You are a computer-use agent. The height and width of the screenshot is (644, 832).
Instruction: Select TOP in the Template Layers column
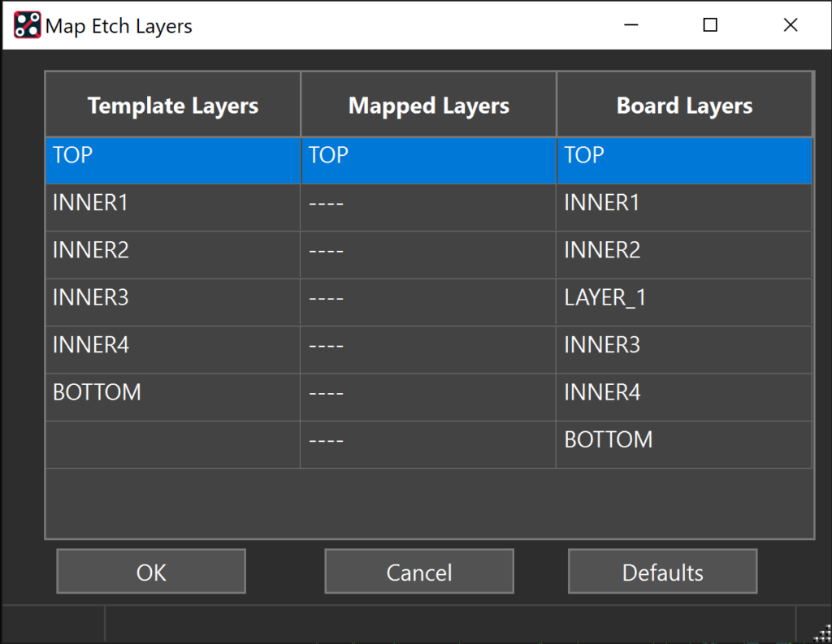173,161
